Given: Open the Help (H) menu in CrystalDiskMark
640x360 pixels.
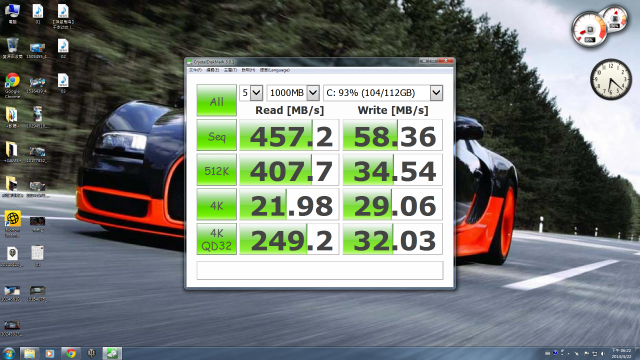Looking at the screenshot, I should point(248,70).
